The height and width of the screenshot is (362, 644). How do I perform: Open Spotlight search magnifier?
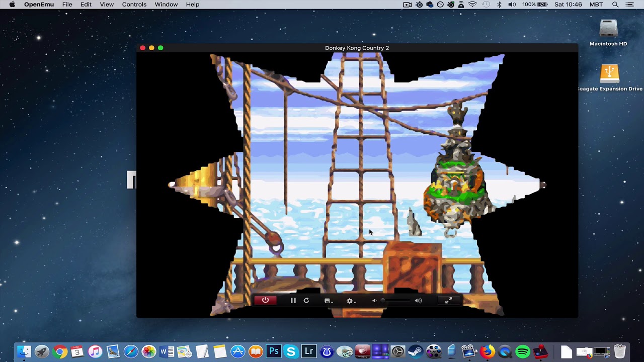pos(615,5)
